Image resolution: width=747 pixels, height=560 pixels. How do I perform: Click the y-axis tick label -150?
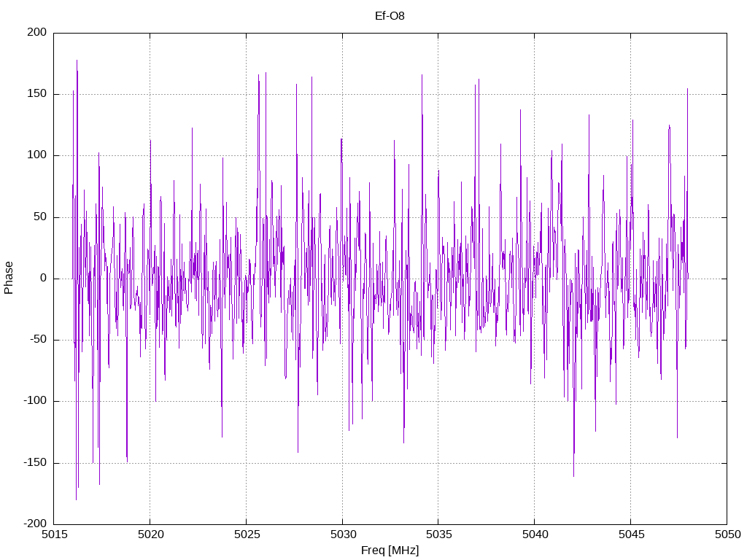click(35, 462)
